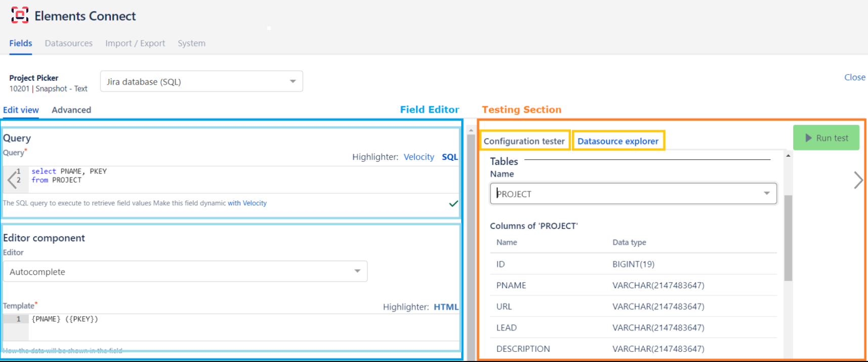
Task: Click the right chevron arrow in testing section
Action: 858,180
